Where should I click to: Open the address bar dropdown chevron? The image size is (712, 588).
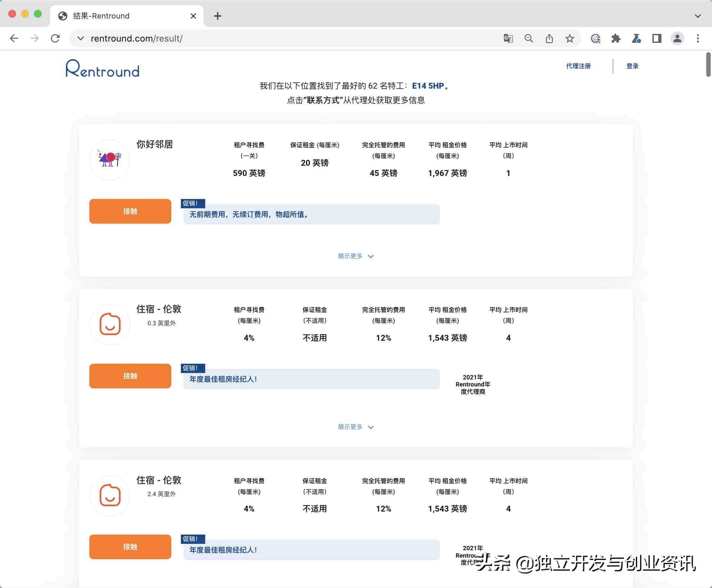(x=80, y=38)
